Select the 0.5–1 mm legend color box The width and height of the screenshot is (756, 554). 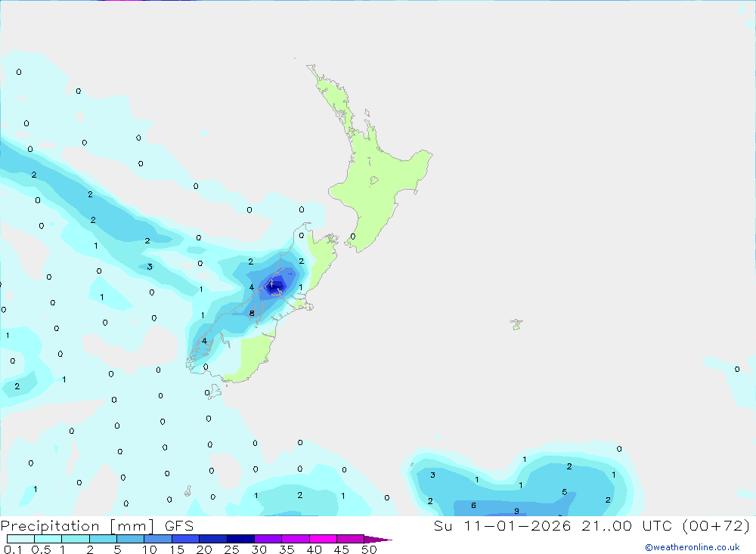(48, 539)
